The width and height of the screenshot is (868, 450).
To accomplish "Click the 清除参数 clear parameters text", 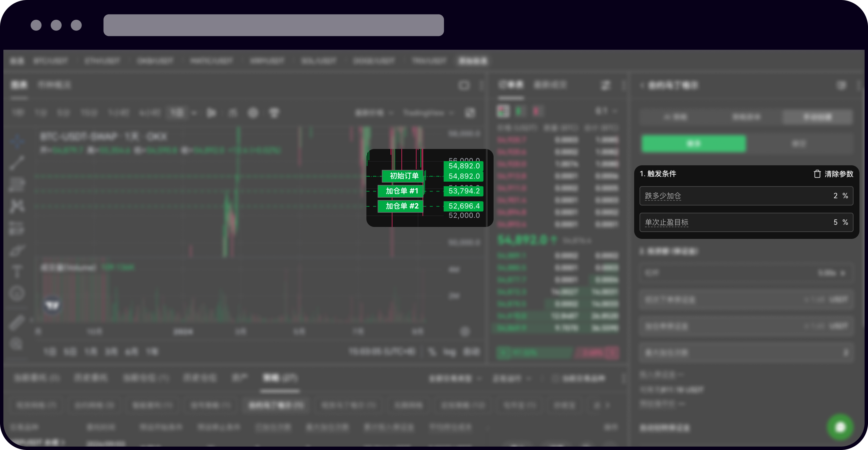I will (839, 174).
